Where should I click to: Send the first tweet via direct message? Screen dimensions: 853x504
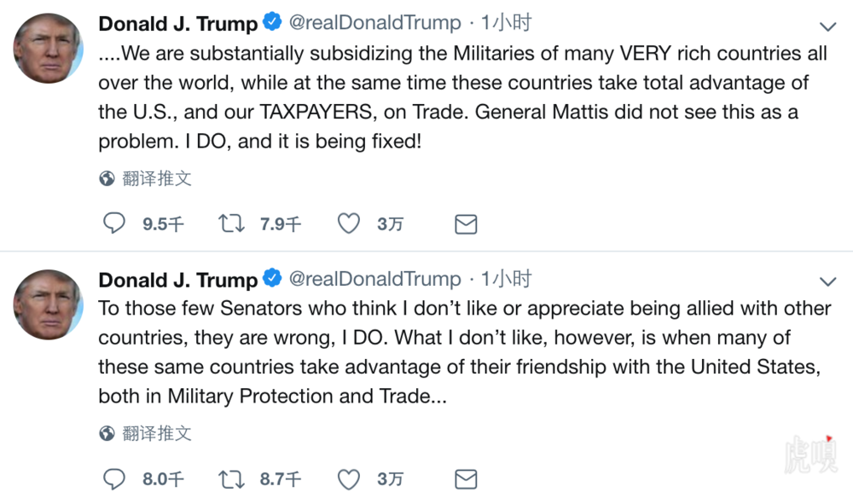pyautogui.click(x=466, y=224)
